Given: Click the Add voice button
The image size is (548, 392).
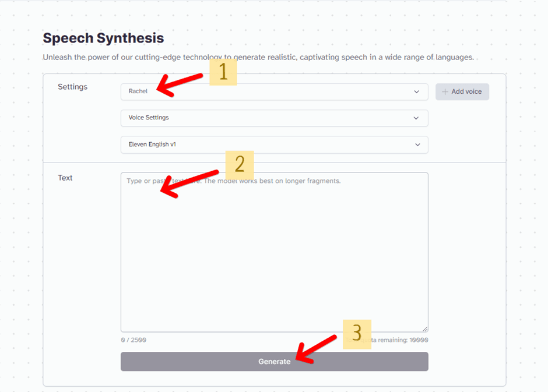Looking at the screenshot, I should 462,91.
